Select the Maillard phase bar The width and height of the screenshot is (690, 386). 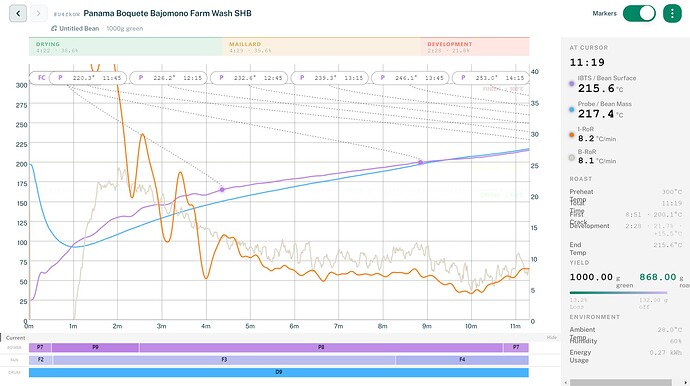(321, 47)
